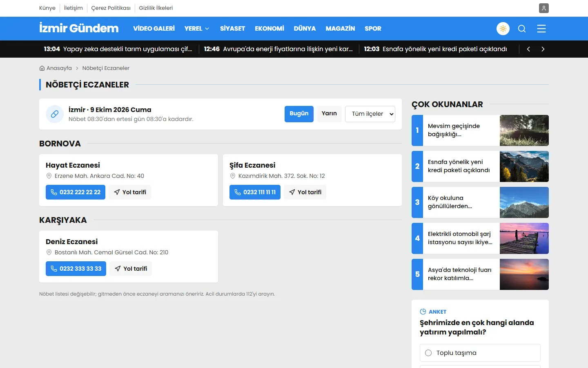Select the Bugün tab button
Viewport: 588px width, 368px height.
299,114
